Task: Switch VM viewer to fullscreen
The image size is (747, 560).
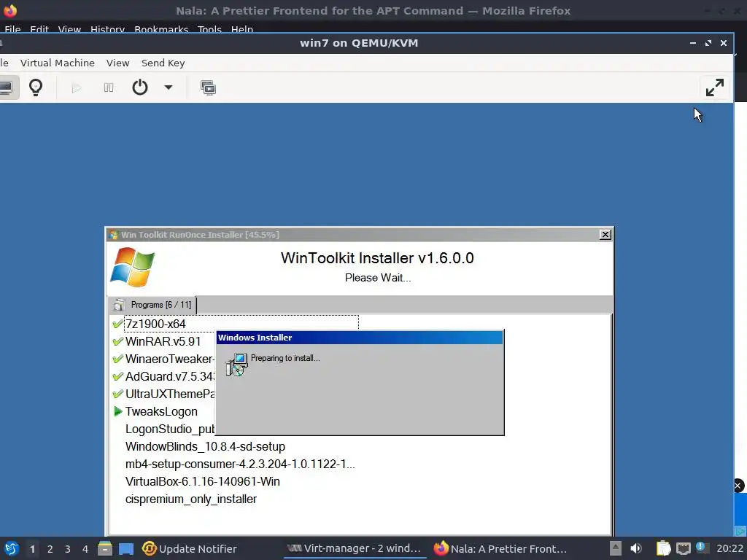Action: coord(715,87)
